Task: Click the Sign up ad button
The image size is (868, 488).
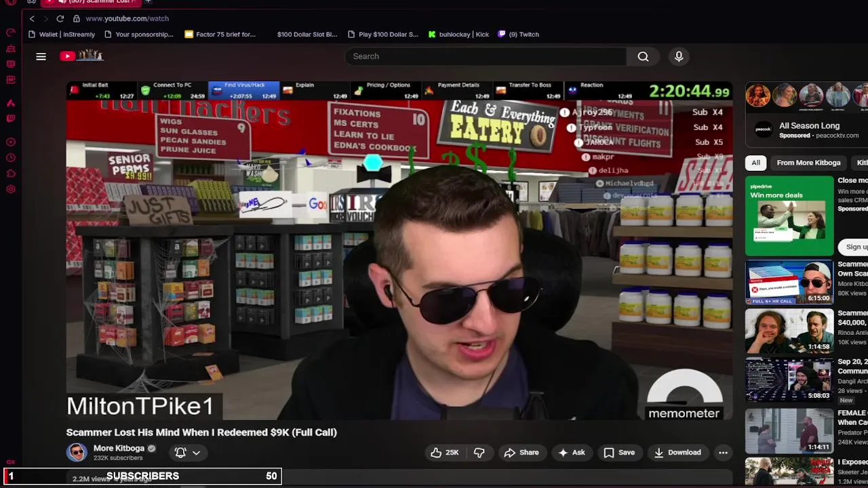Action: (x=854, y=247)
